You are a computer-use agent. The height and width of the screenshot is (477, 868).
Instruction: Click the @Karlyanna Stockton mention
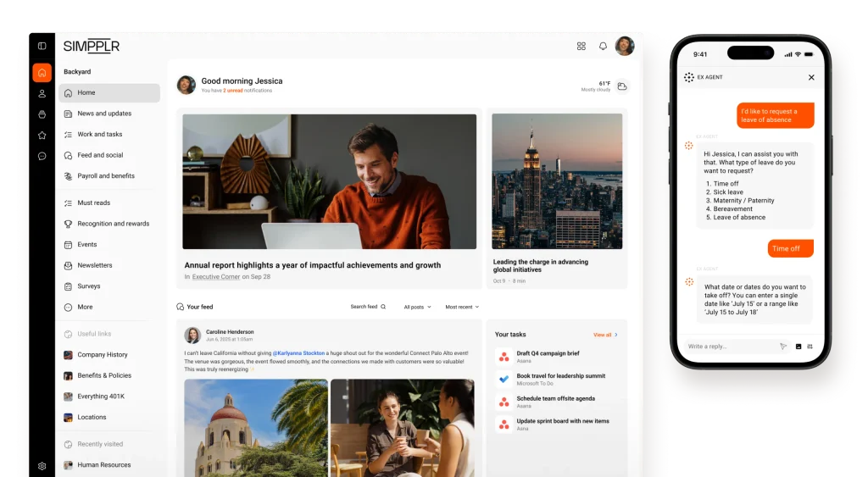[299, 353]
